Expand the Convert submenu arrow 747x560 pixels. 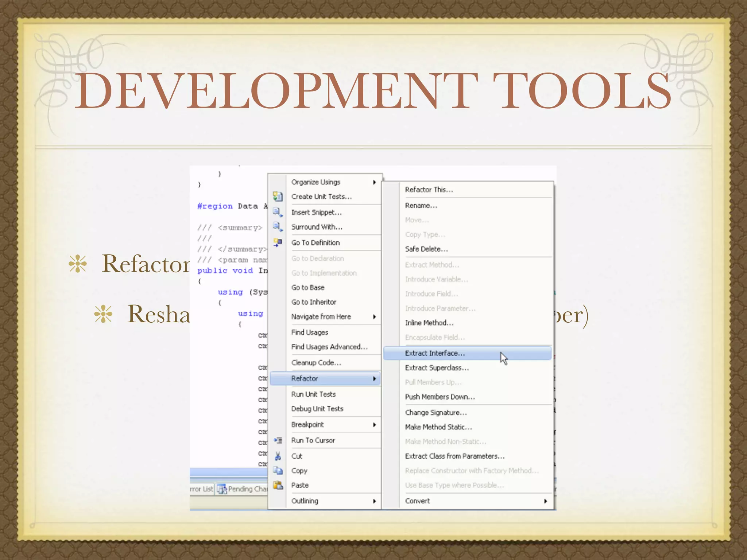pyautogui.click(x=545, y=501)
